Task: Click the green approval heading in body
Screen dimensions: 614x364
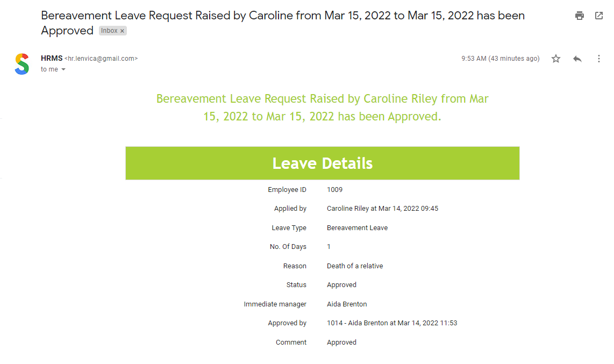Action: pos(322,107)
